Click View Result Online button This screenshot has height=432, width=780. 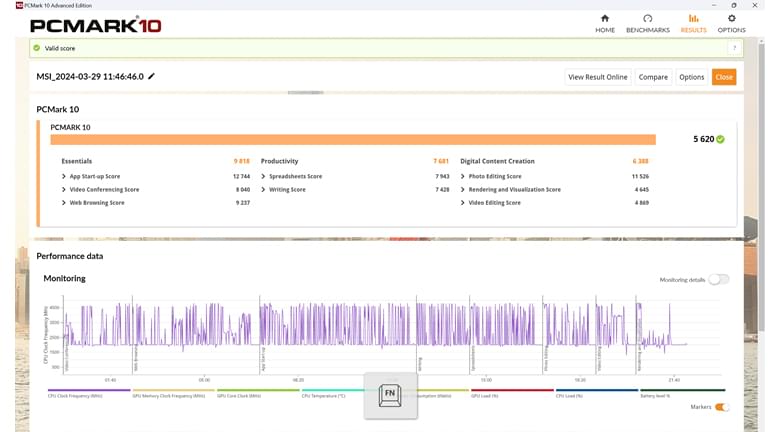[x=597, y=77]
